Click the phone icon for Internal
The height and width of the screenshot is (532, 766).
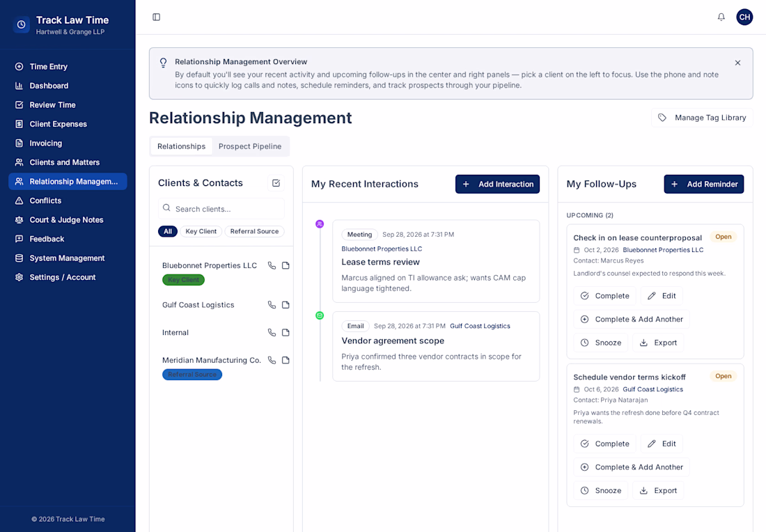[272, 333]
